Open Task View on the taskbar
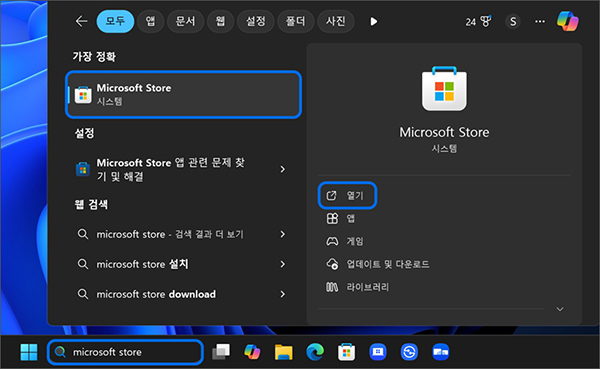 pyautogui.click(x=221, y=352)
